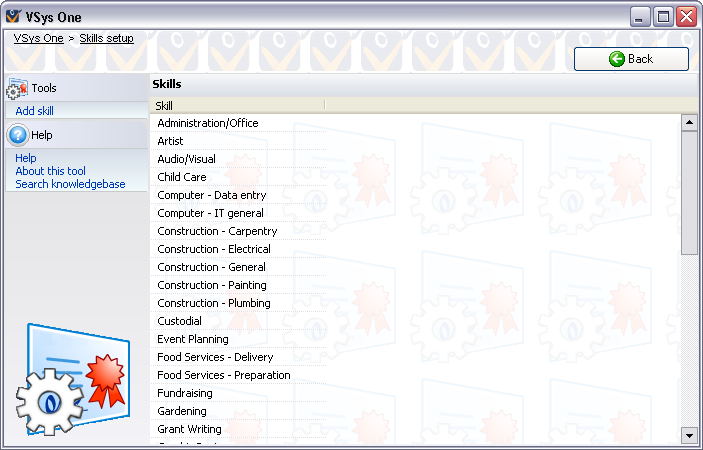Click the scrollbar down arrow
703x450 pixels.
pyautogui.click(x=689, y=435)
